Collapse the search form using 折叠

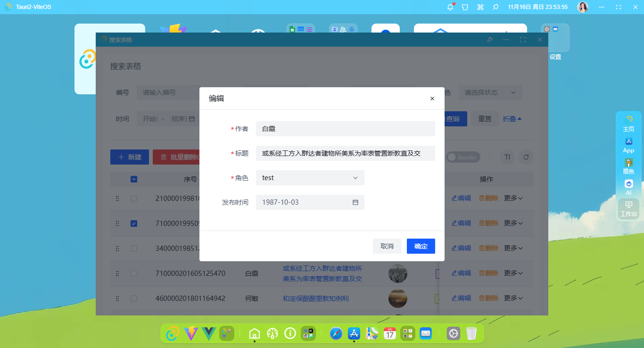pos(510,119)
